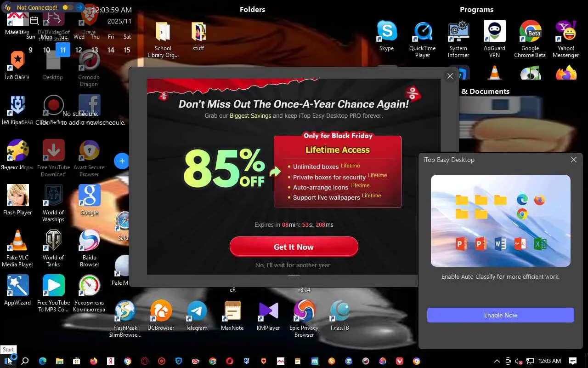Open the World of Tanks shortcut
This screenshot has width=588, height=368.
point(53,248)
